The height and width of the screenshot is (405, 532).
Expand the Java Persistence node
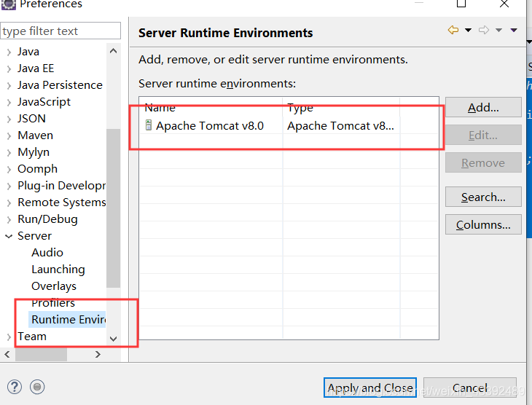[9, 85]
